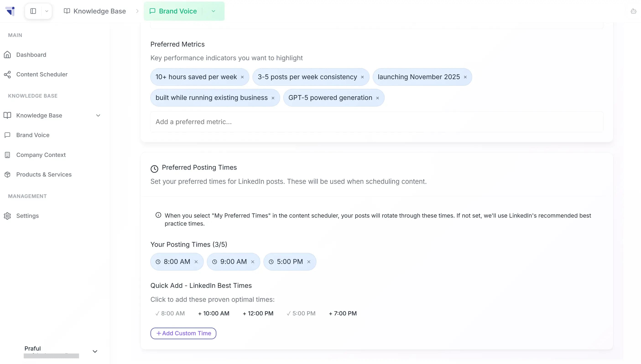Toggle the 7:00 PM quick add time
Viewport: 641px width, 364px height.
point(342,313)
